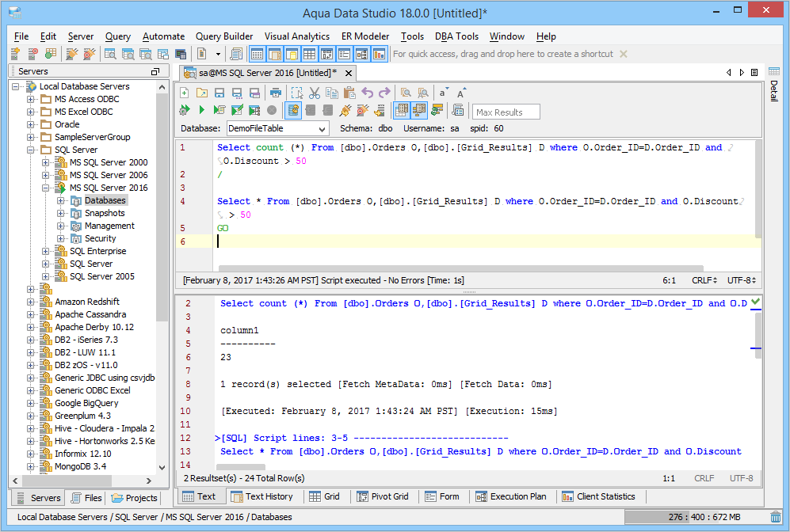Expand the Amazon Redshift server node
This screenshot has width=790, height=532.
pyautogui.click(x=31, y=302)
